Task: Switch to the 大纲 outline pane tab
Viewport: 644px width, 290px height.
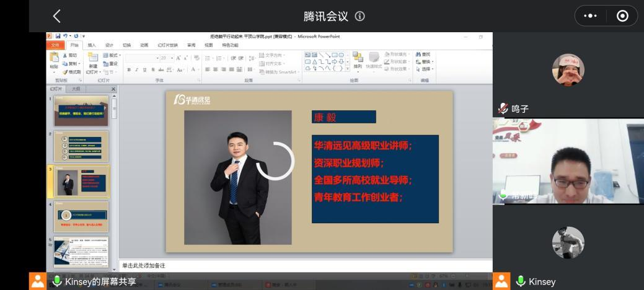Action: point(76,89)
